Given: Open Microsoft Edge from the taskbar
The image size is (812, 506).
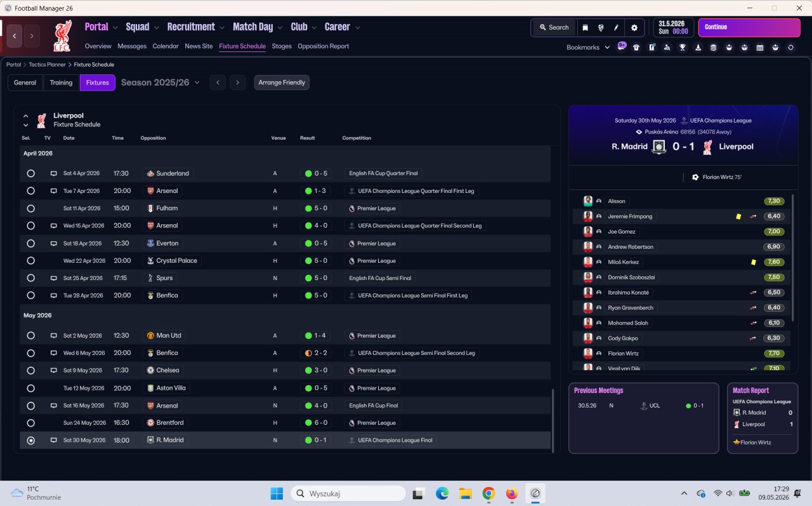Looking at the screenshot, I should click(442, 493).
